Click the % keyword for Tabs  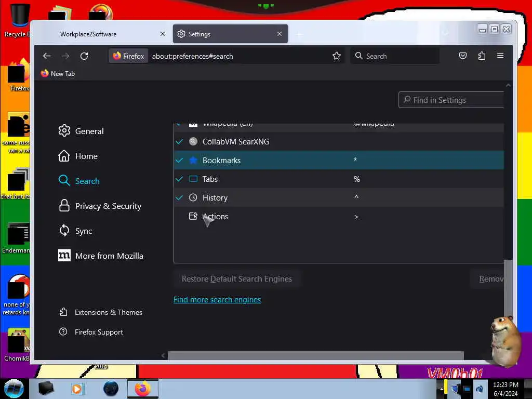point(357,179)
